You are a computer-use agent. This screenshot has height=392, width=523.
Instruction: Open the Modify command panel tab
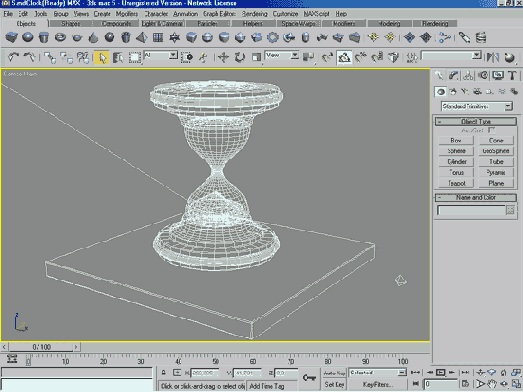coord(453,76)
